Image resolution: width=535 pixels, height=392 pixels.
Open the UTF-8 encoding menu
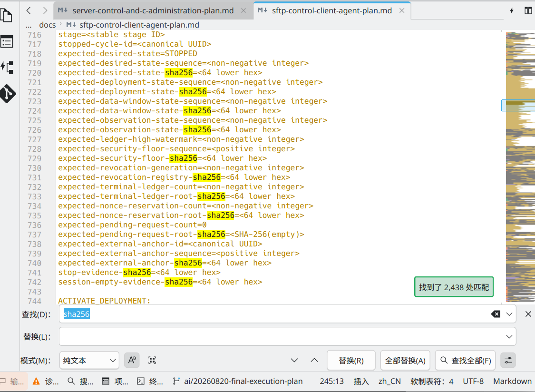tap(473, 381)
